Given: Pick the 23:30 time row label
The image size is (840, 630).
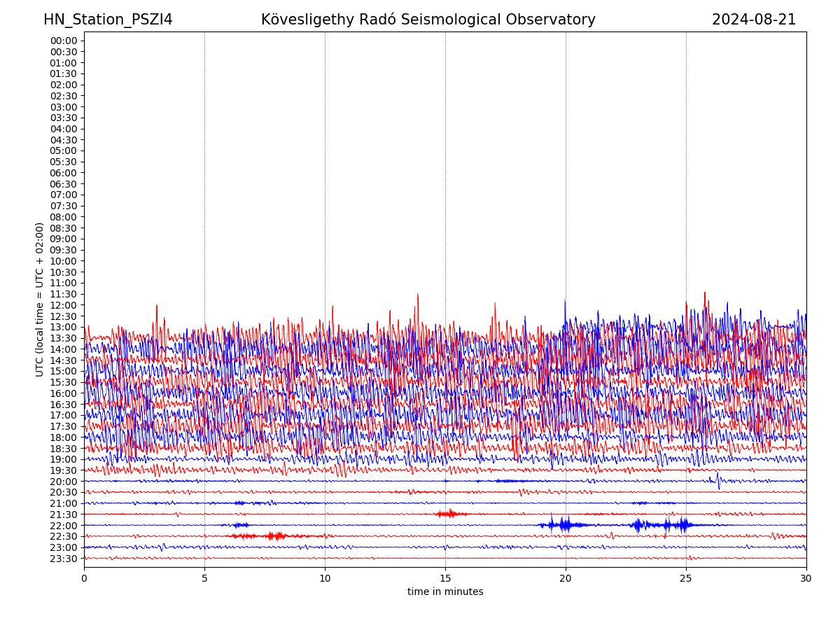Looking at the screenshot, I should click(64, 559).
